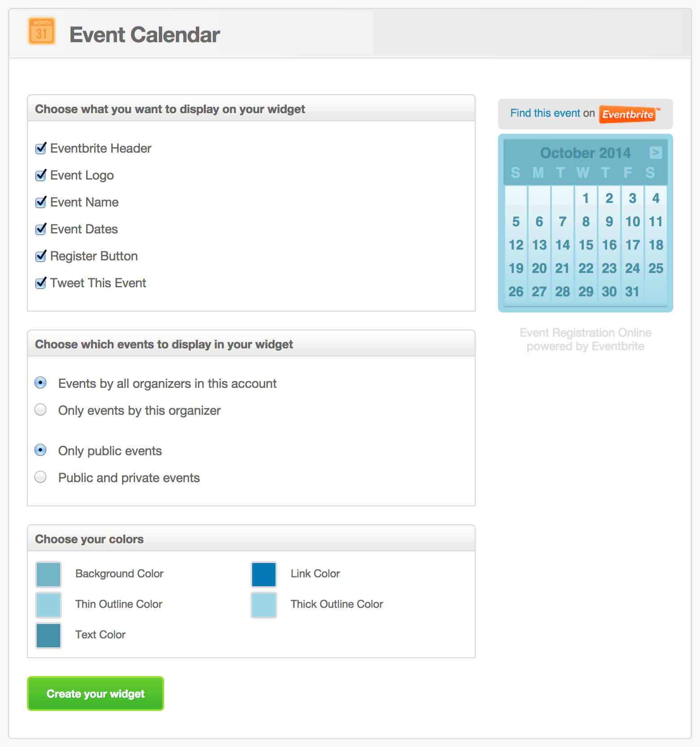Click the Create your widget button
Screen dimensions: 700x747
[x=96, y=694]
